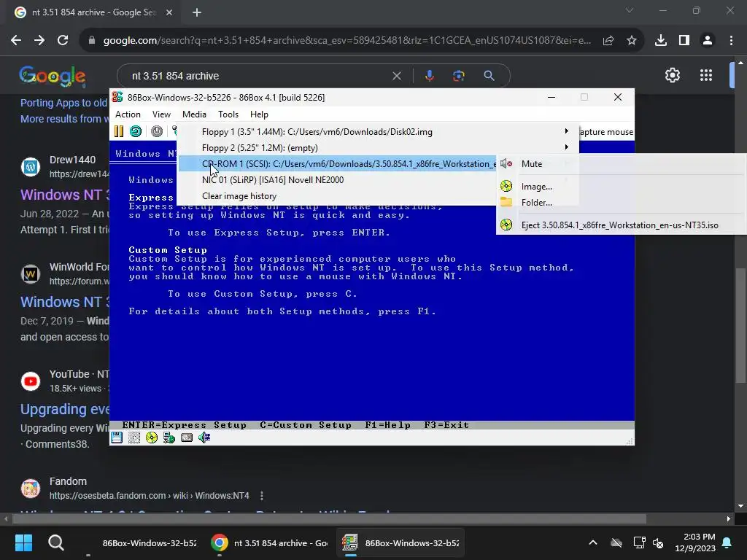Open the WinWorld Forum Windows NT result

point(65,302)
